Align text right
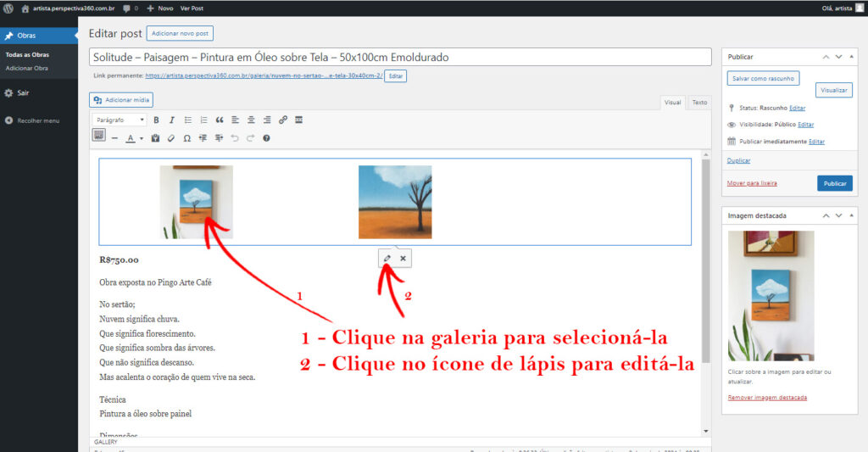The image size is (868, 452). click(x=267, y=120)
